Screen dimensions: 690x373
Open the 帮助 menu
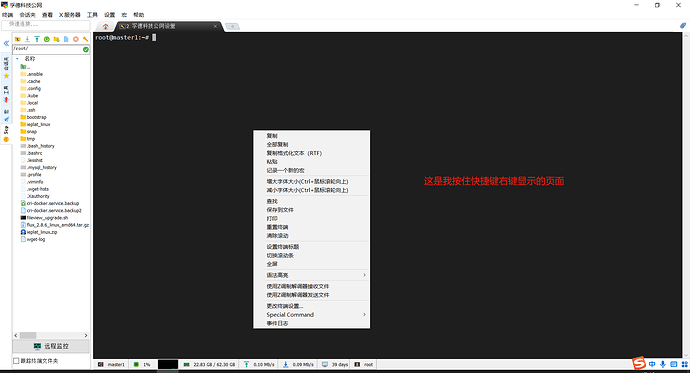click(139, 15)
